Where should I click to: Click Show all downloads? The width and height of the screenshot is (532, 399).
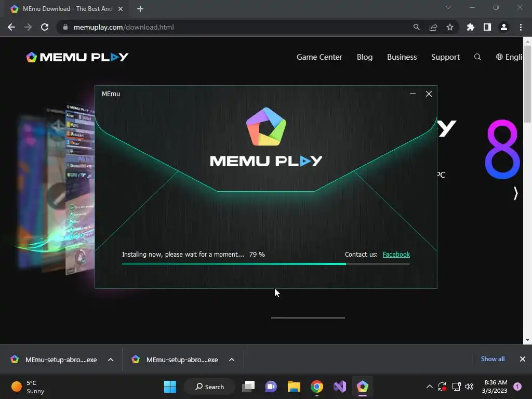point(493,359)
